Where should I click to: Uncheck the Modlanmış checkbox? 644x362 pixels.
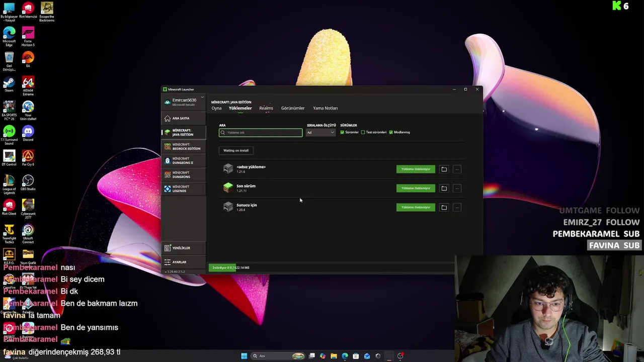tap(391, 132)
